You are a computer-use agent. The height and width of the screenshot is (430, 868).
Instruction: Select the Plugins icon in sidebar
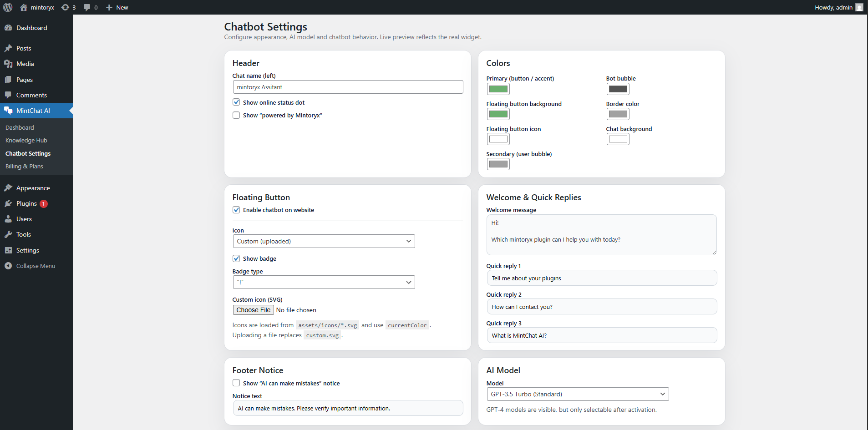(8, 203)
